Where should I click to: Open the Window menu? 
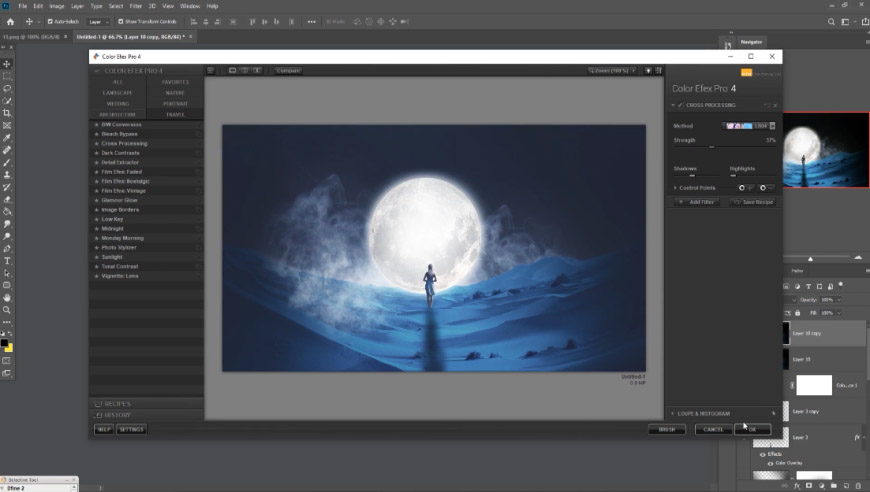click(x=190, y=6)
